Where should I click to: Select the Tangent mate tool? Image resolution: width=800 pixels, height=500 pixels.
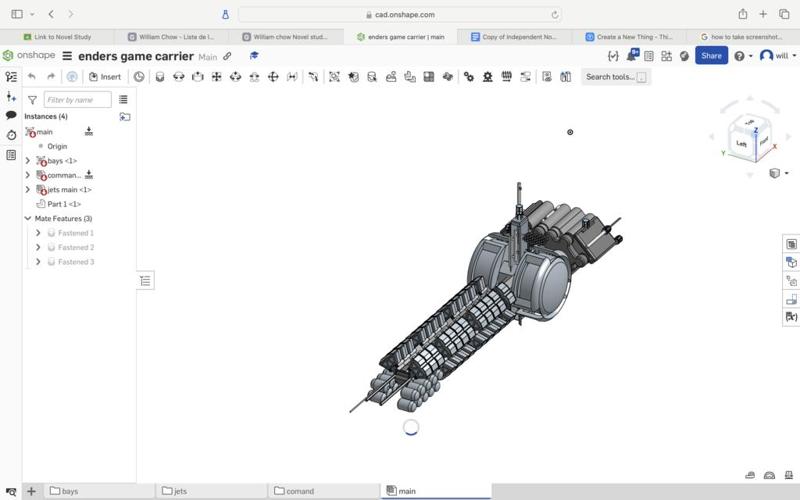click(x=313, y=77)
